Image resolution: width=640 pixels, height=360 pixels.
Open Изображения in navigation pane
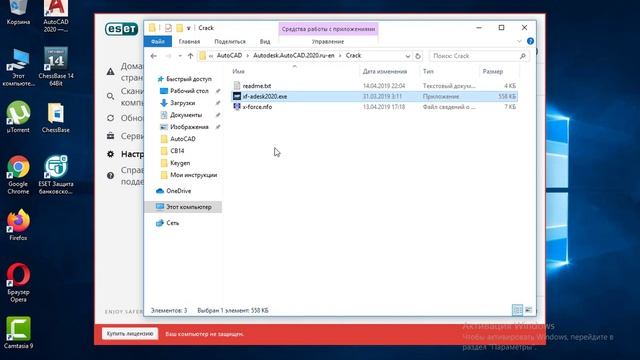point(189,127)
